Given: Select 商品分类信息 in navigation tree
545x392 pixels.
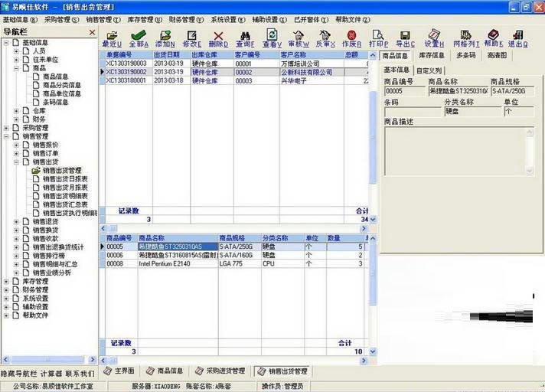Looking at the screenshot, I should click(x=61, y=85).
